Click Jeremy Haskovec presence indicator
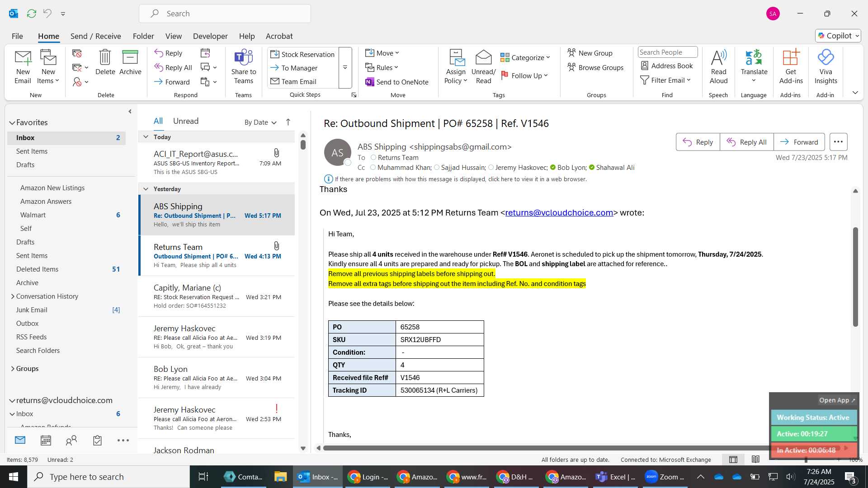The image size is (868, 488). click(491, 167)
